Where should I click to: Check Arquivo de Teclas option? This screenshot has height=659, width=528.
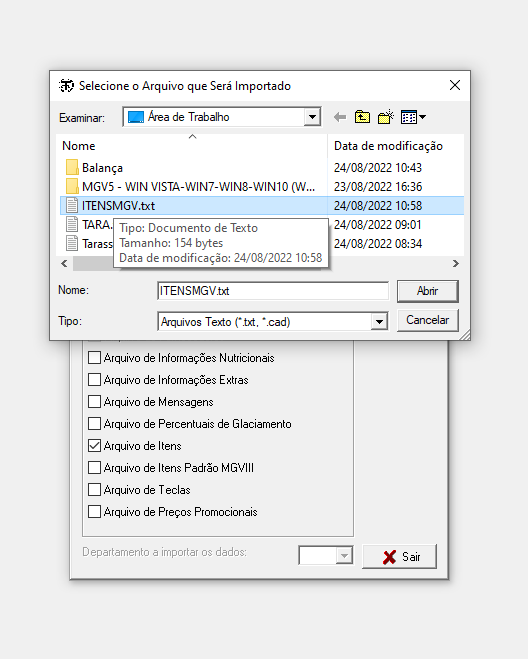[95, 490]
